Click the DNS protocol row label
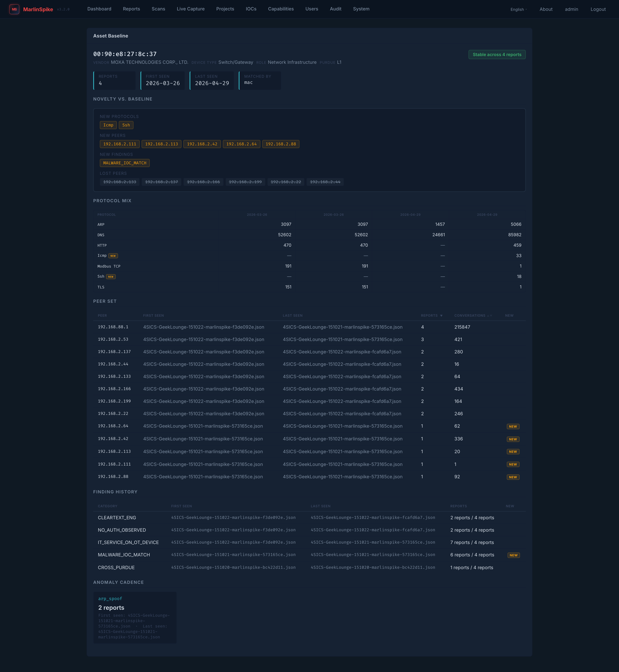This screenshot has width=619, height=672. coord(101,235)
